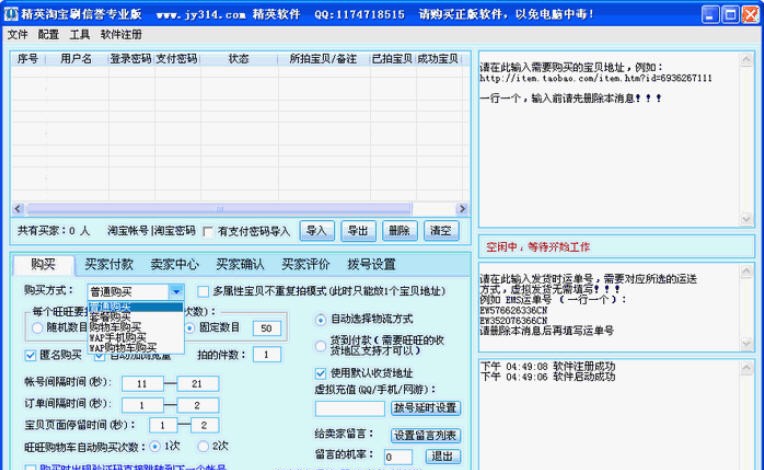This screenshot has width=764, height=470.
Task: Click the 清空 button
Action: tap(441, 231)
